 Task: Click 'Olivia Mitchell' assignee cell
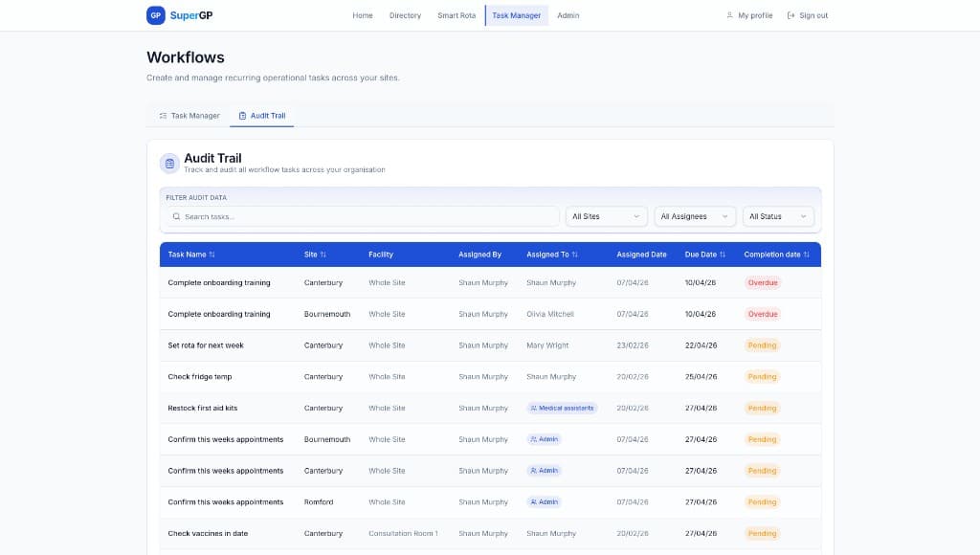[550, 314]
